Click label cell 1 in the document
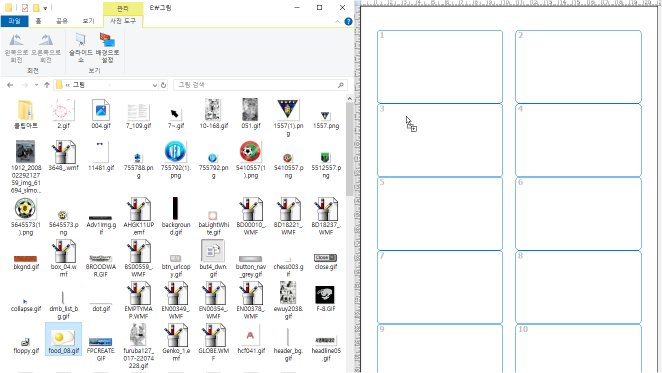The height and width of the screenshot is (373, 662). [440, 67]
